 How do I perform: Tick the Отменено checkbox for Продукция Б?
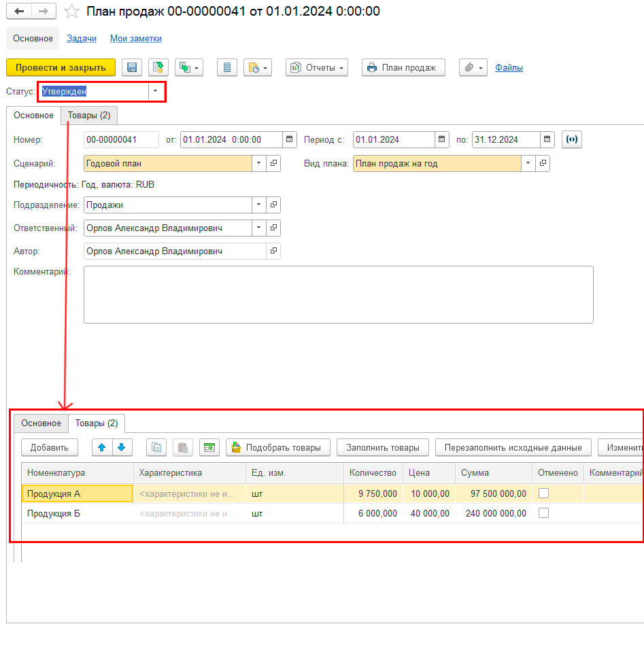(x=543, y=513)
